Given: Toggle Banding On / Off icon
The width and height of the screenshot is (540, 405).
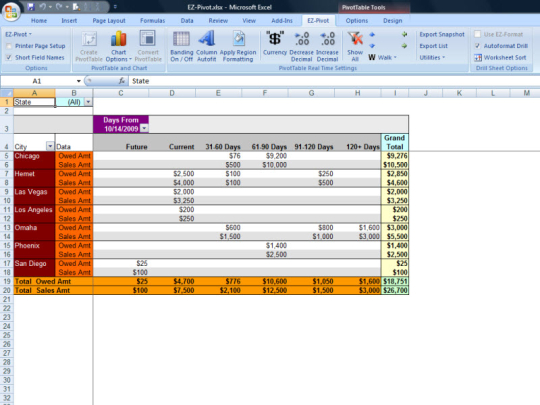Looking at the screenshot, I should pos(181,39).
